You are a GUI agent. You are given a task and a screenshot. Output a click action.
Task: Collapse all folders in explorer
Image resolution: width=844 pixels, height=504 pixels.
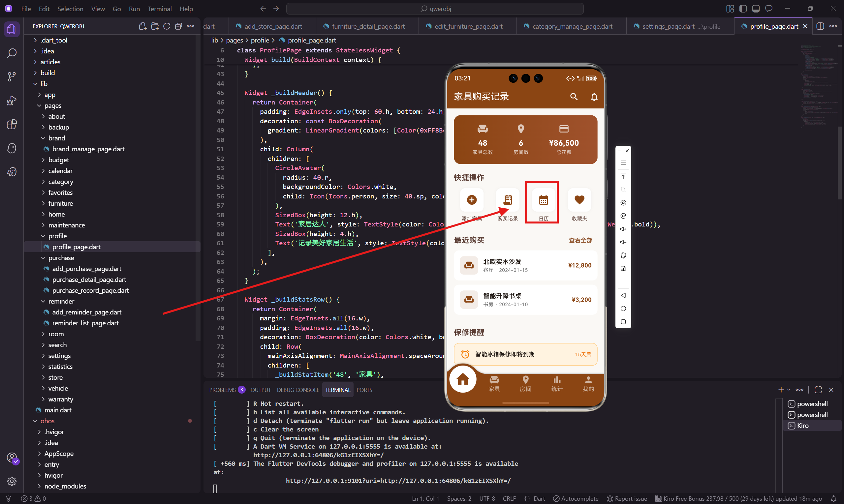pos(178,26)
